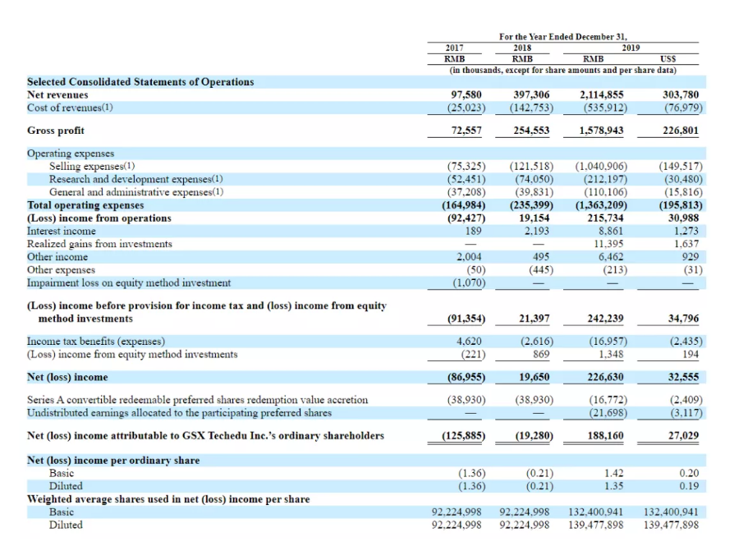
Task: Click Realized gains from investments value 11,395
Action: pos(611,244)
